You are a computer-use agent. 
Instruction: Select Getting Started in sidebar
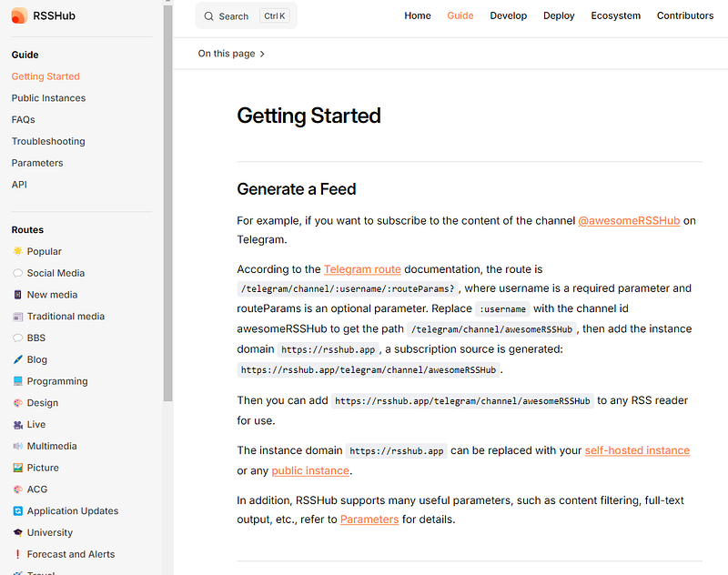pyautogui.click(x=45, y=76)
